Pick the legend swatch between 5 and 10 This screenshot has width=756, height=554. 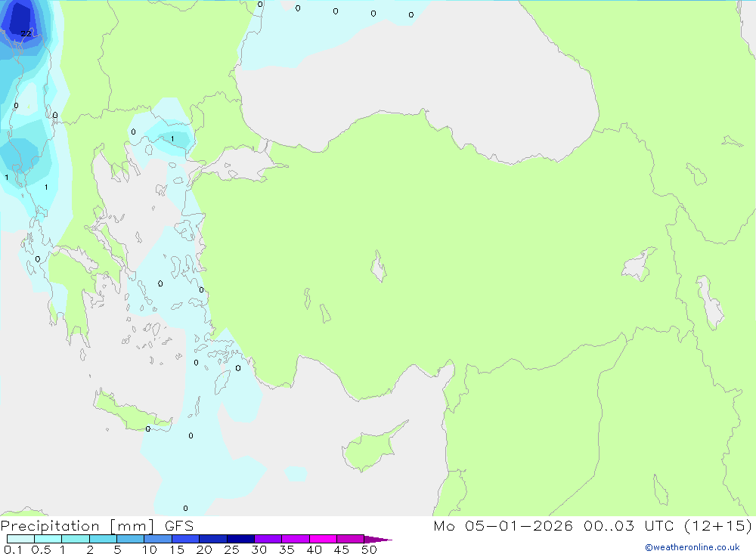(131, 539)
